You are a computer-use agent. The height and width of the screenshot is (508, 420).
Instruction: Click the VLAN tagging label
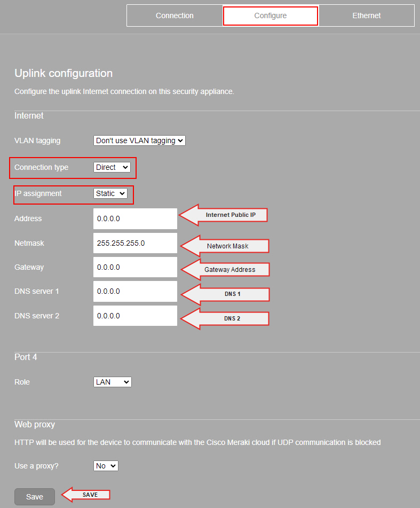[x=37, y=140]
